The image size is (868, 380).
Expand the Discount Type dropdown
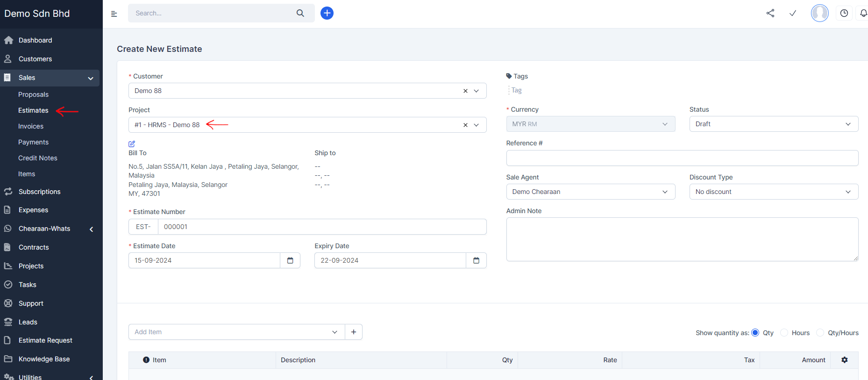click(x=774, y=192)
